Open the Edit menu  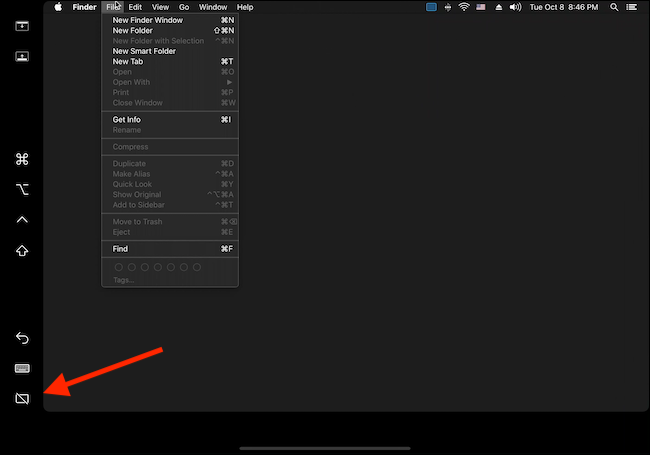[x=135, y=7]
